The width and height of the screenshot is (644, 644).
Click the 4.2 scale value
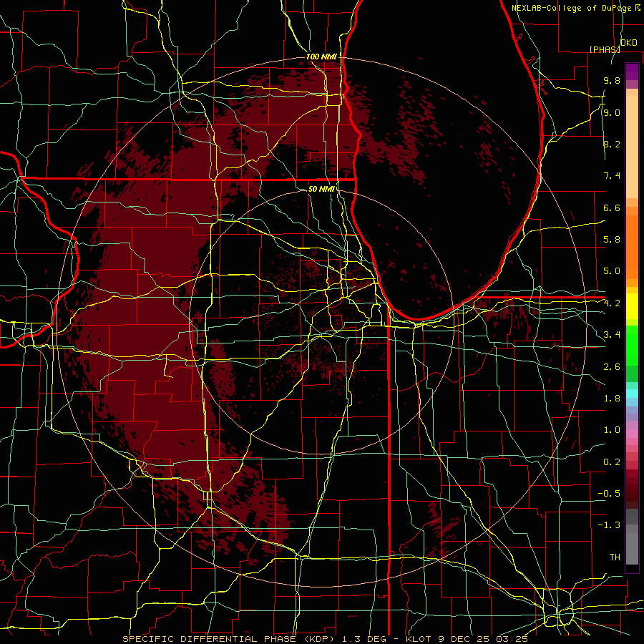point(612,303)
